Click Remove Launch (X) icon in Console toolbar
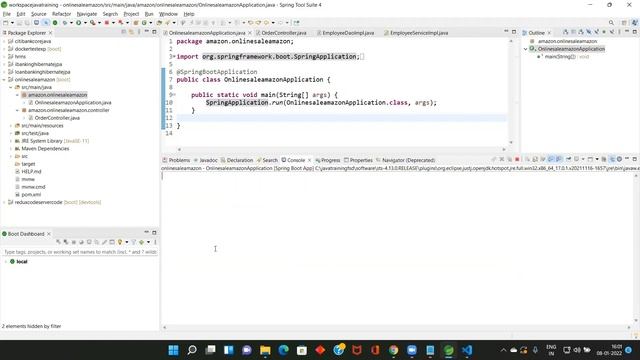 tap(502, 159)
